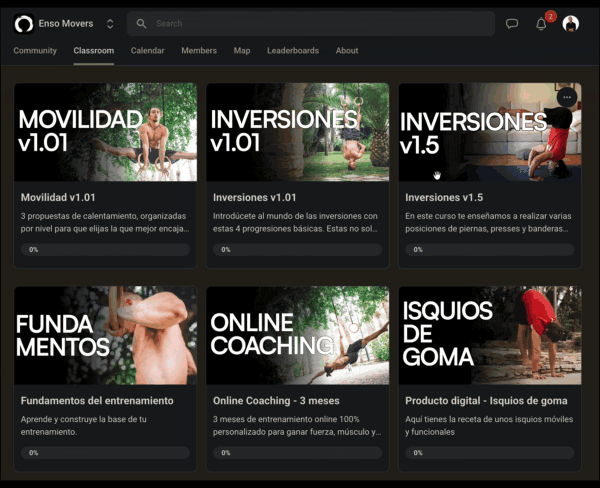Select the Classroom tab
This screenshot has width=600, height=488.
click(x=94, y=51)
